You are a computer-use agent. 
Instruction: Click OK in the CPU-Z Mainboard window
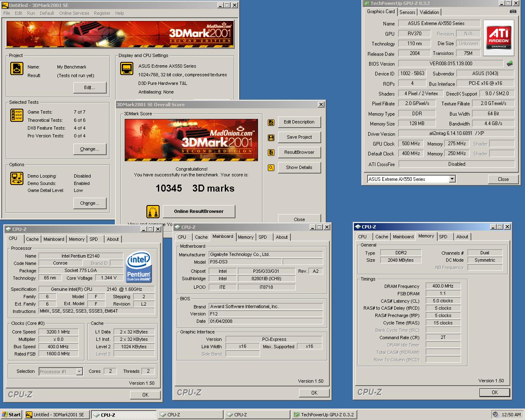pos(314,393)
